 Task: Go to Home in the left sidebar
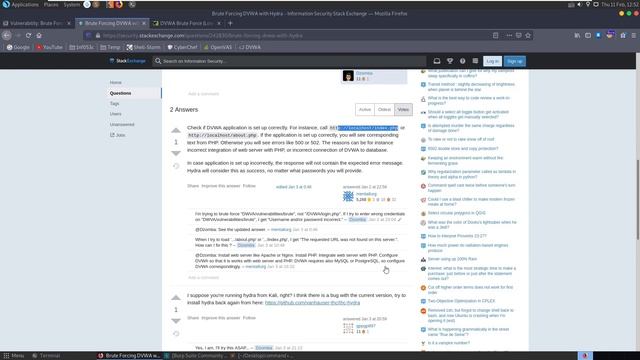116,82
